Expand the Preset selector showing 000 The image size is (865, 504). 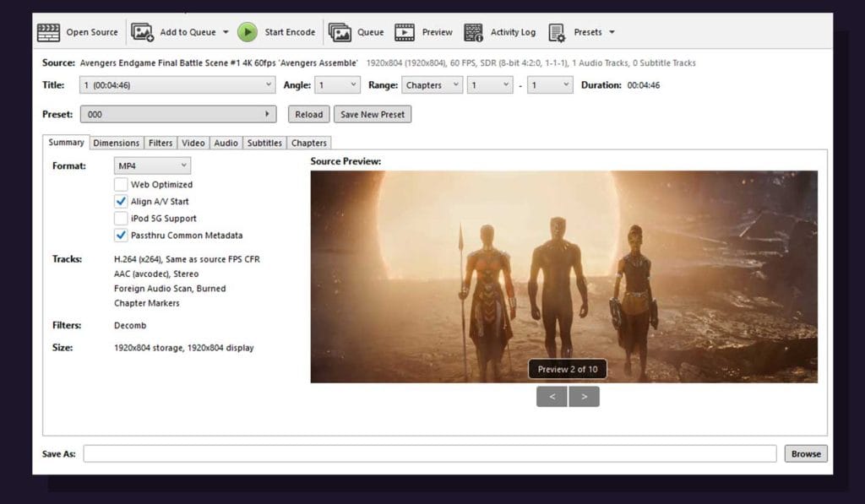point(178,114)
